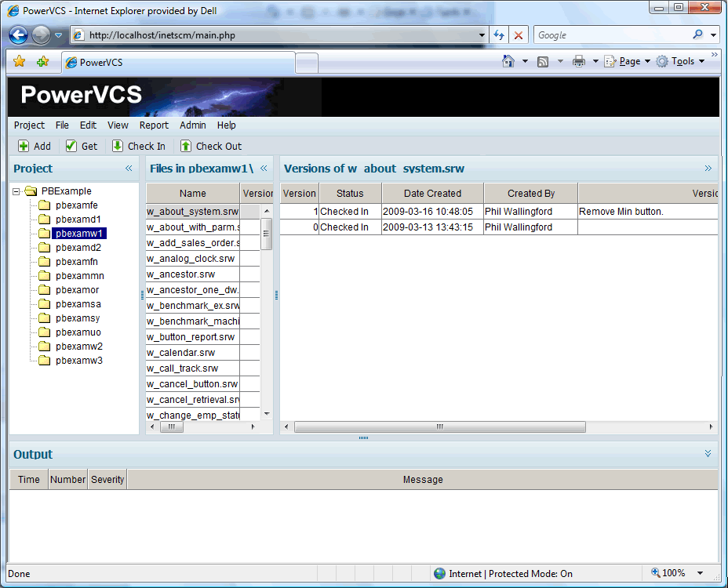Click the Google search magnifier icon
The width and height of the screenshot is (728, 588).
[x=698, y=34]
